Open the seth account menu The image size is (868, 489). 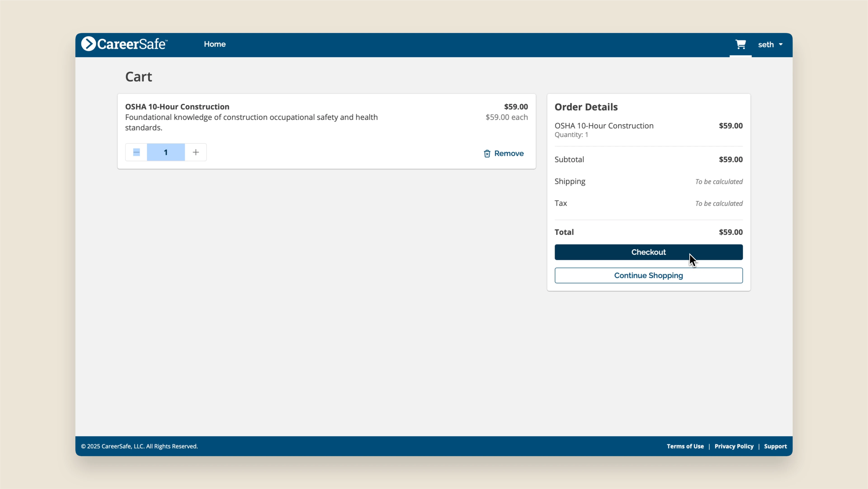pos(766,45)
